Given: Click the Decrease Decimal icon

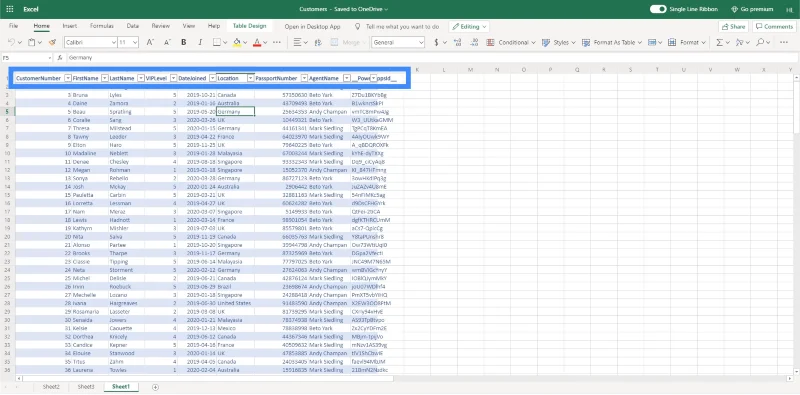Looking at the screenshot, I should point(474,42).
